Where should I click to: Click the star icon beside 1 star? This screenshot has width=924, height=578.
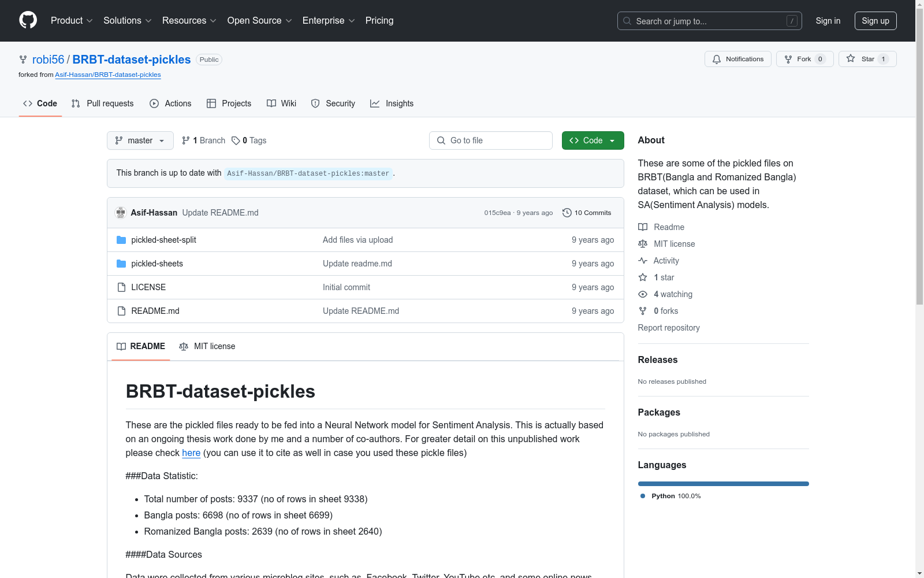click(643, 277)
